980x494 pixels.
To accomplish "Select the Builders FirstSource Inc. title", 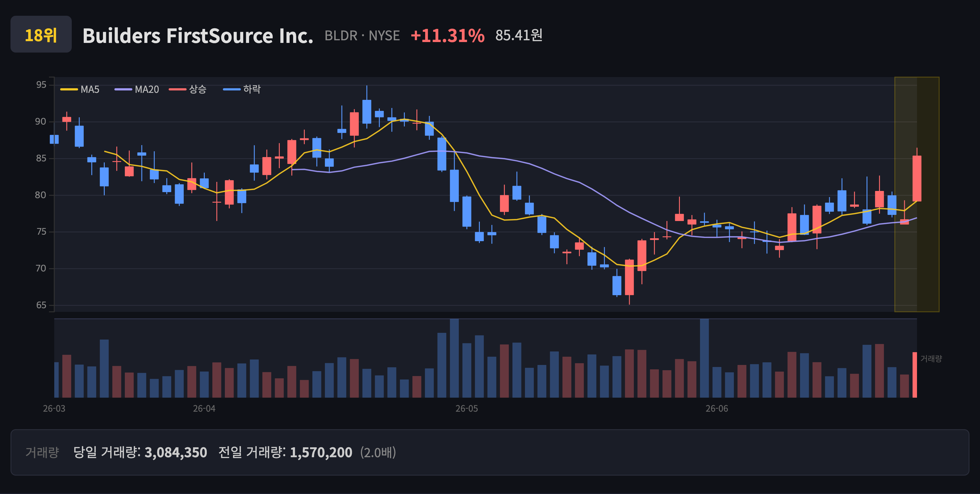I will (x=198, y=36).
